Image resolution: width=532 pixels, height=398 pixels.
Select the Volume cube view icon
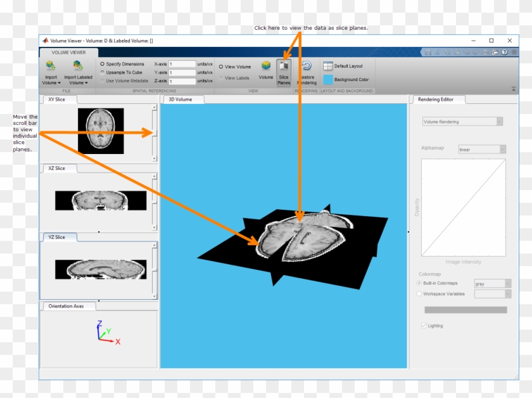(x=266, y=66)
